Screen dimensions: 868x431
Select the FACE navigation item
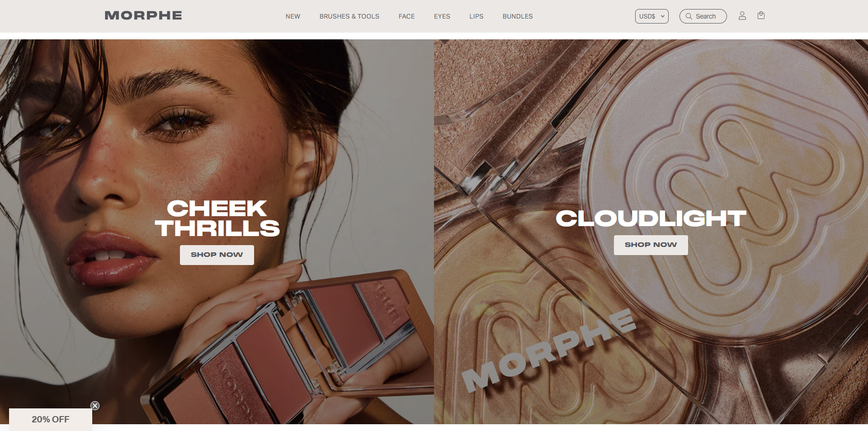pyautogui.click(x=406, y=16)
